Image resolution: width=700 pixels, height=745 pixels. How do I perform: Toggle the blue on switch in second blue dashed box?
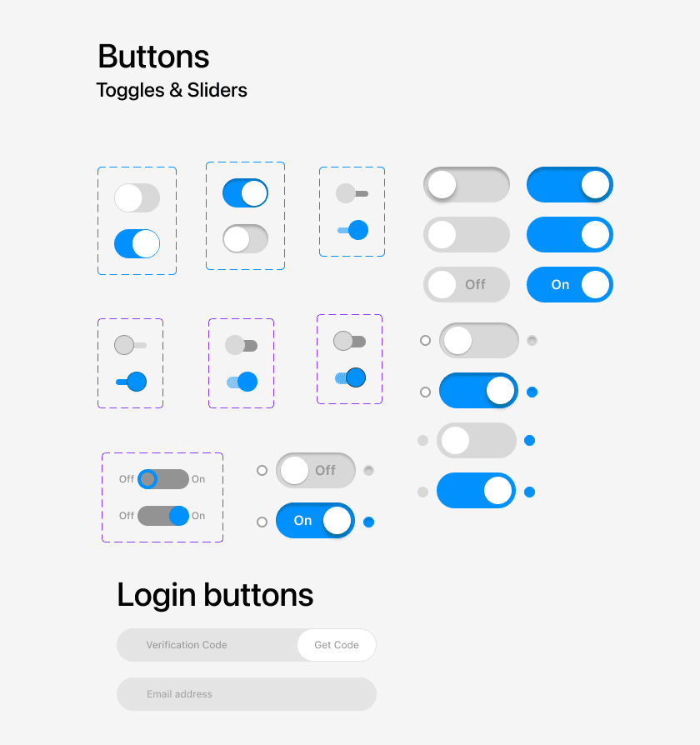point(245,192)
